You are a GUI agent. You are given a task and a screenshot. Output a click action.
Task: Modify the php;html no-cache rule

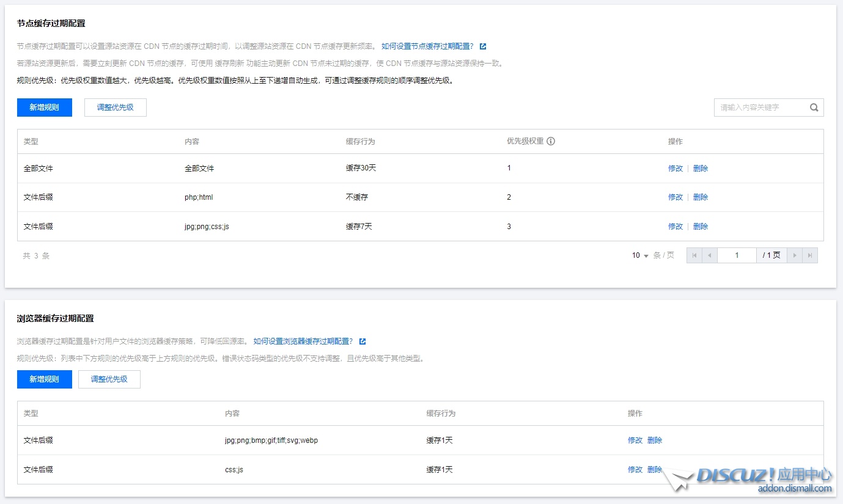pyautogui.click(x=675, y=197)
